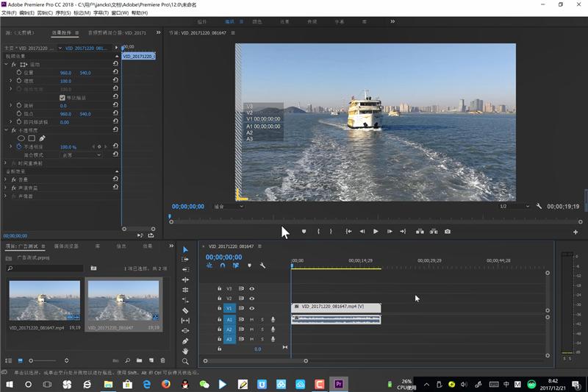This screenshot has width=588, height=392.
Task: Click the trash icon in the Project panel
Action: [162, 360]
